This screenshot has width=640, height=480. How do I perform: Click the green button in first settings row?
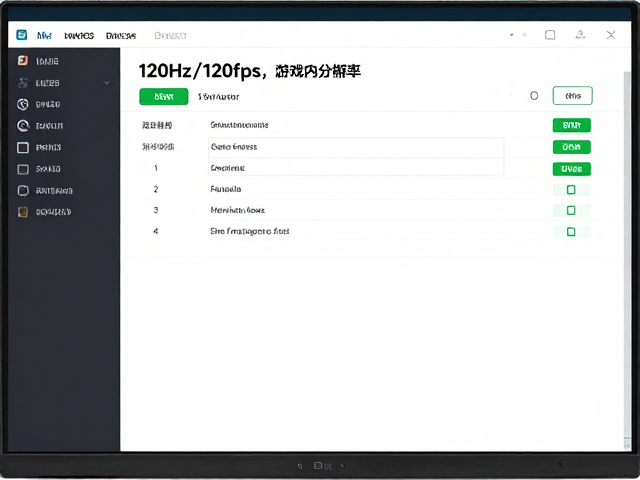(571, 125)
